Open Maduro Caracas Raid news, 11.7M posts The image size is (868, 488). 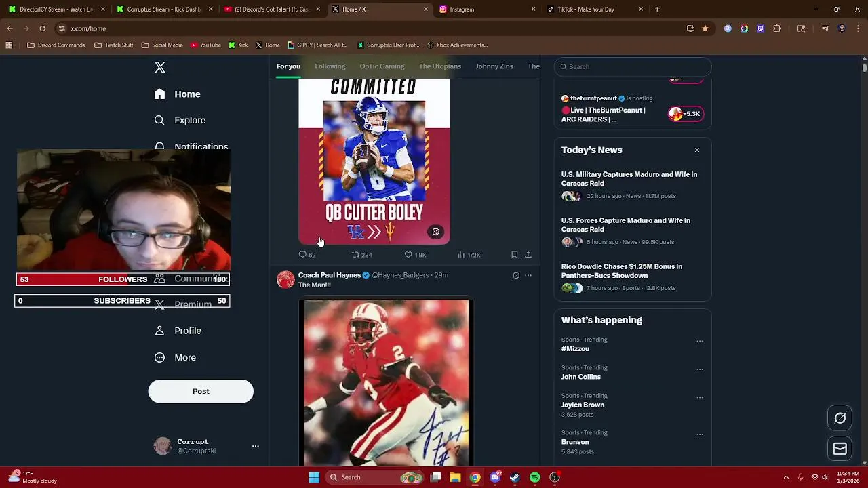point(633,184)
